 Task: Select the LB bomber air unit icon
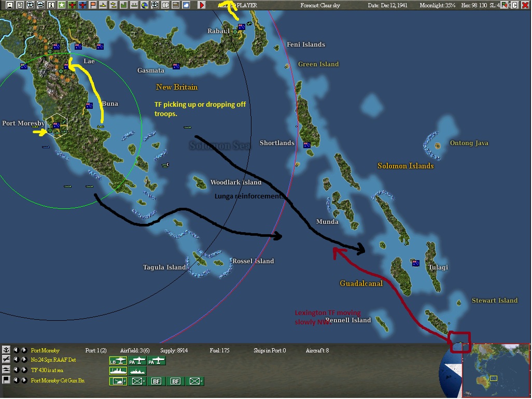click(x=118, y=361)
